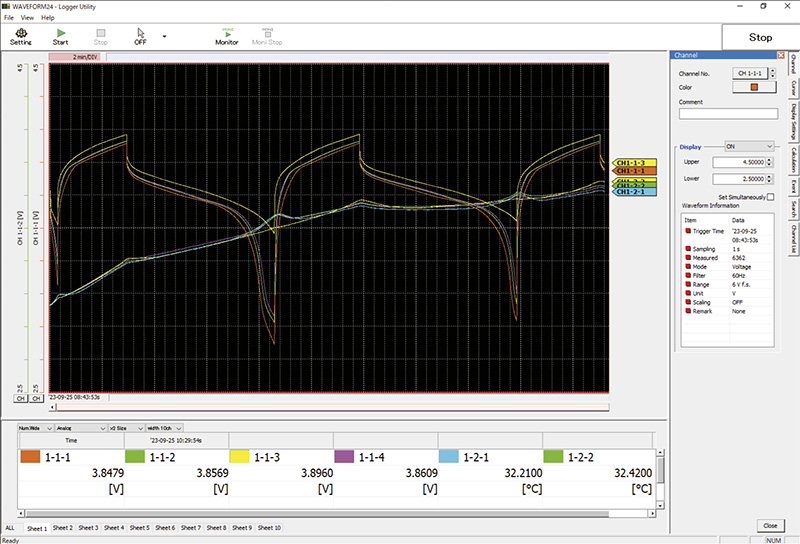This screenshot has height=544, width=800.
Task: Open the NumWide display dropdown
Action: [35, 428]
